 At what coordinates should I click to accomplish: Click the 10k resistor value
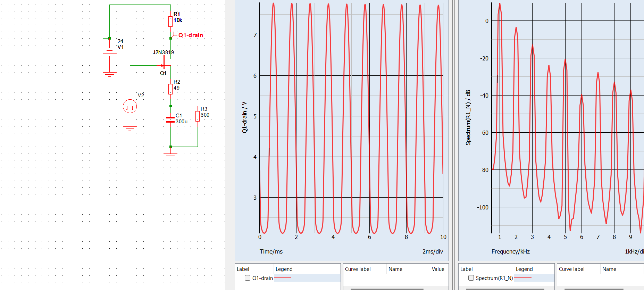[178, 20]
